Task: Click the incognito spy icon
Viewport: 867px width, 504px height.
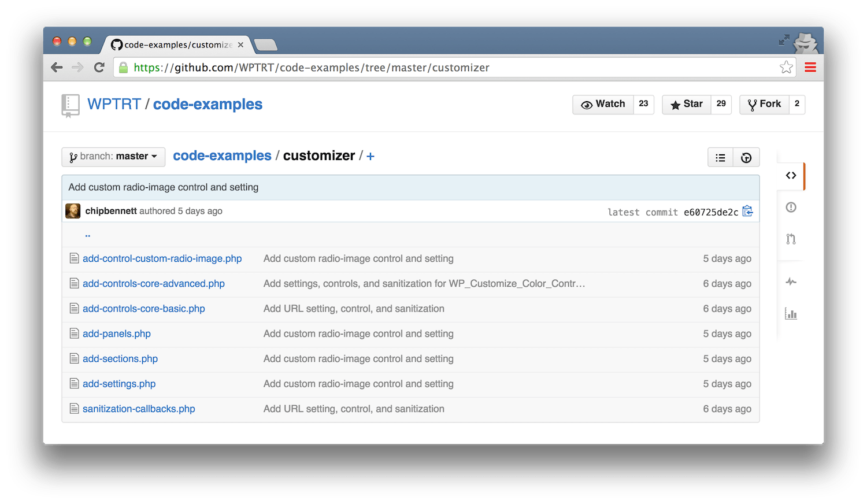Action: pos(806,43)
